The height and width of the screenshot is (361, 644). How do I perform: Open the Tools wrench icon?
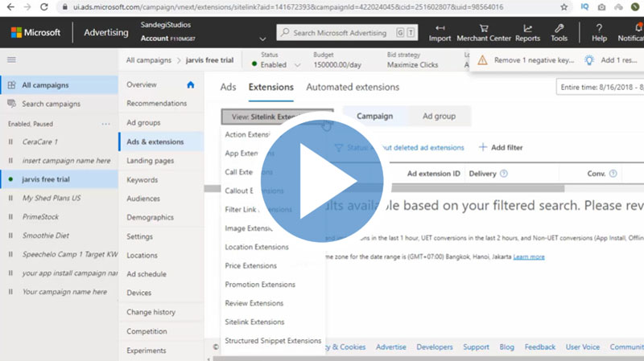pyautogui.click(x=559, y=28)
